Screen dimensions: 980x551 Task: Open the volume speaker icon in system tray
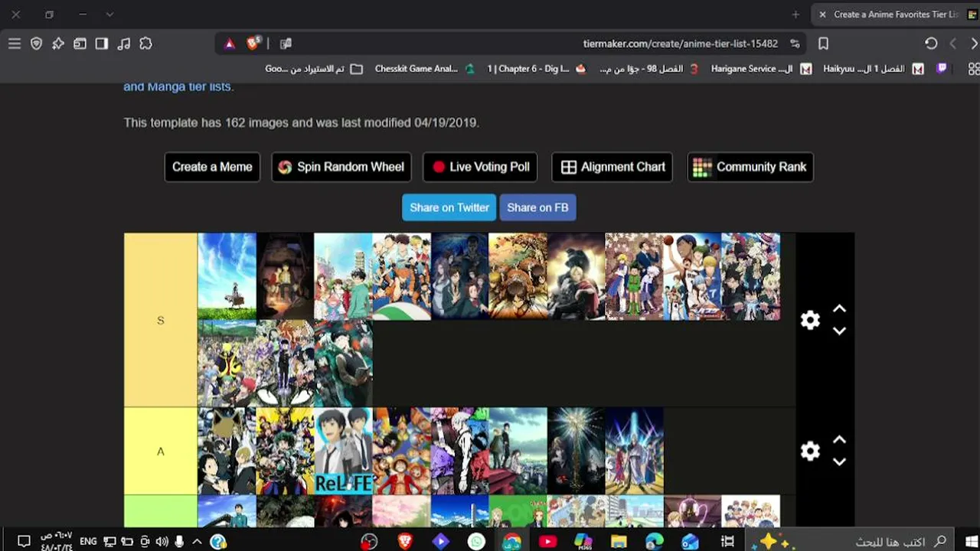pyautogui.click(x=162, y=542)
